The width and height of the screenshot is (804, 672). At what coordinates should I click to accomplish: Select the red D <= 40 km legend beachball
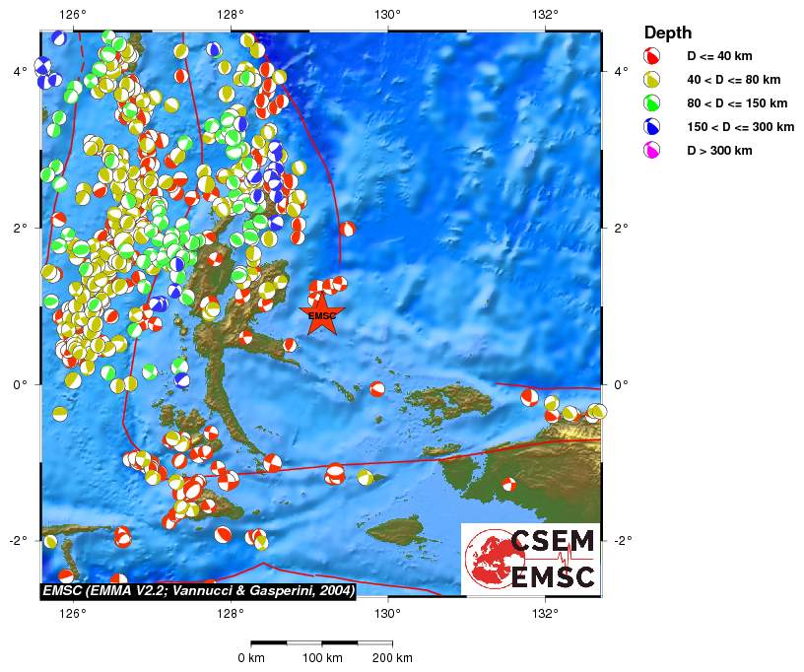[650, 55]
